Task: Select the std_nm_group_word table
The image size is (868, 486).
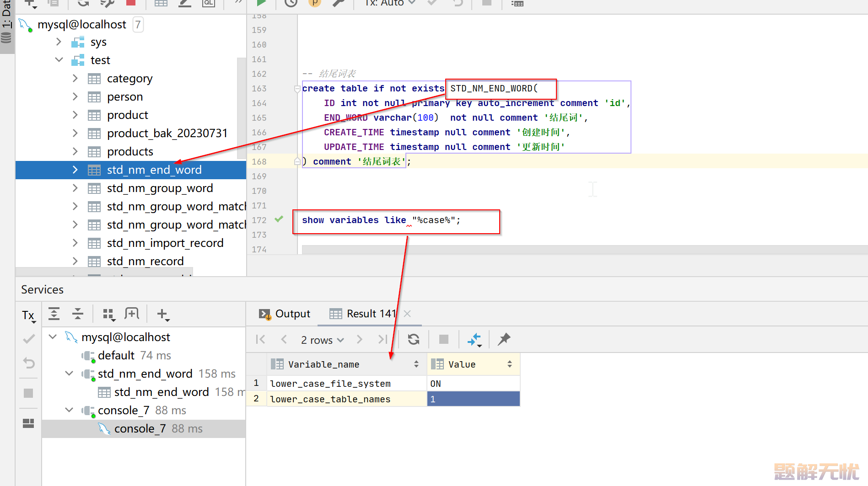Action: click(160, 188)
